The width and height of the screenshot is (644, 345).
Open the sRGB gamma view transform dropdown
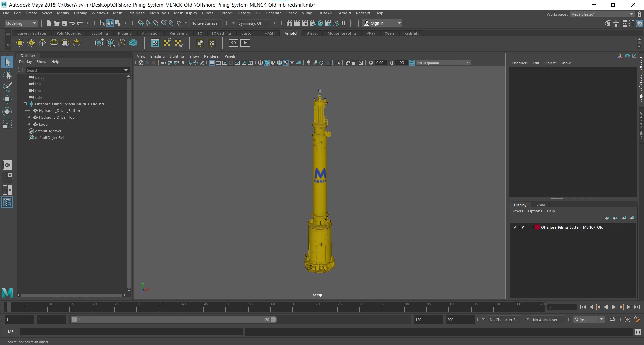pyautogui.click(x=443, y=63)
